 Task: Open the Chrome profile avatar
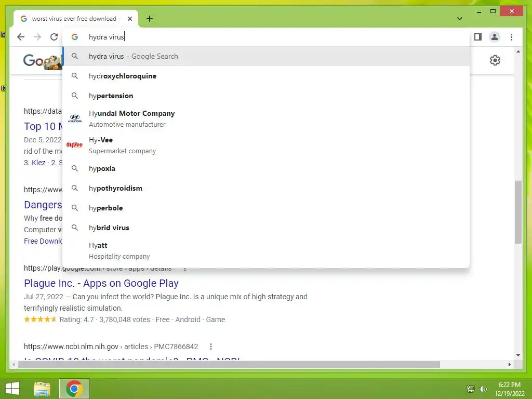[495, 37]
